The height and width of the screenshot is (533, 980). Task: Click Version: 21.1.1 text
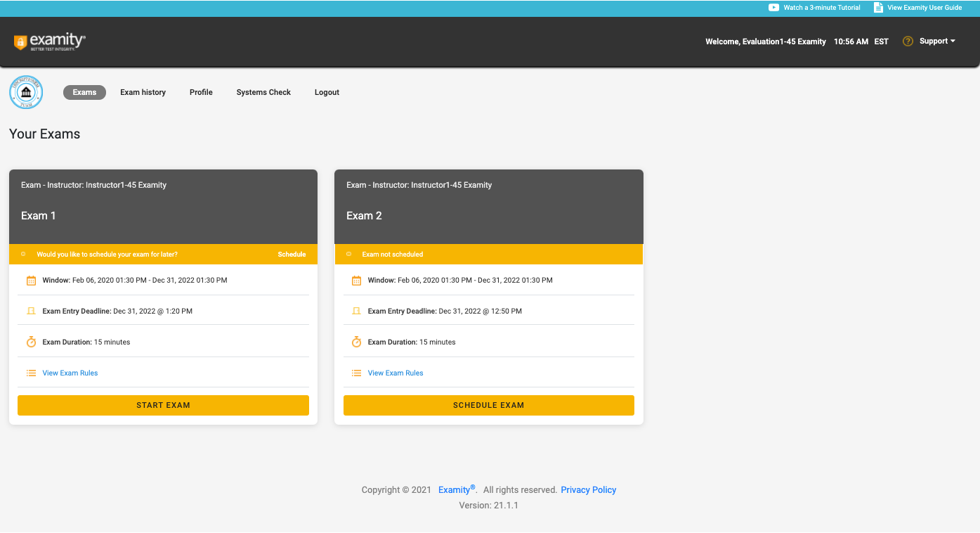[489, 505]
